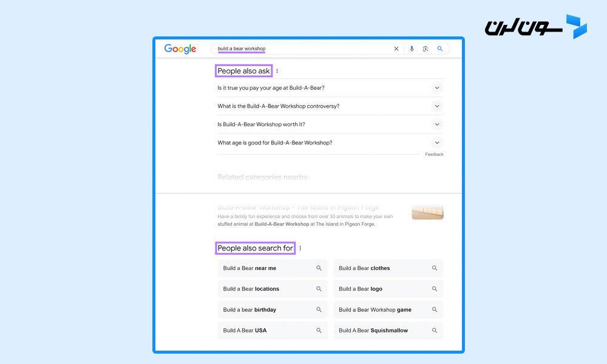Search for Build A Bear Squishmallow
The image size is (607, 364).
pos(388,331)
